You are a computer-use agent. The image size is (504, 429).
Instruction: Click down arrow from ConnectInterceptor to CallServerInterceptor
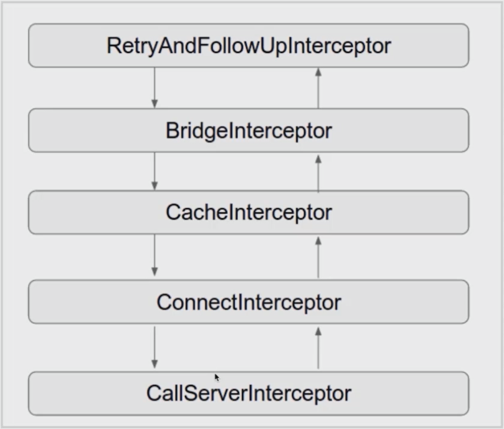coord(154,347)
